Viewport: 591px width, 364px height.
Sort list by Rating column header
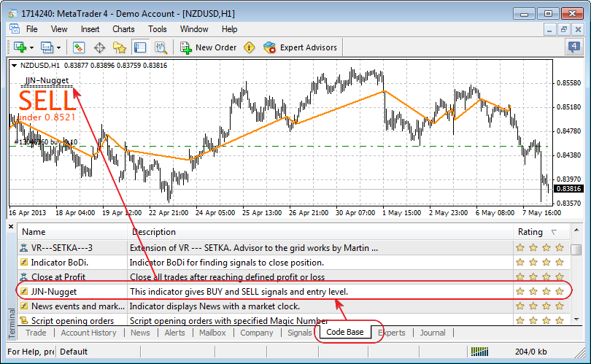(530, 232)
